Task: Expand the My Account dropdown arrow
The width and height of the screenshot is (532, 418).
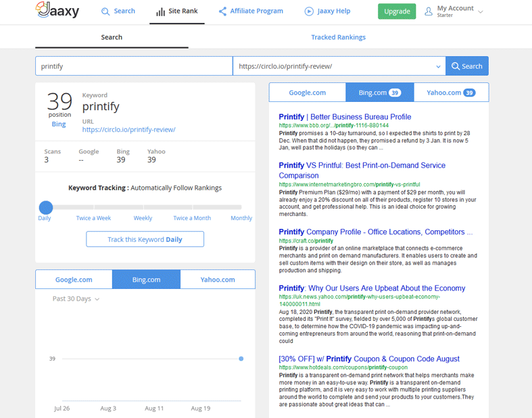Action: [481, 12]
